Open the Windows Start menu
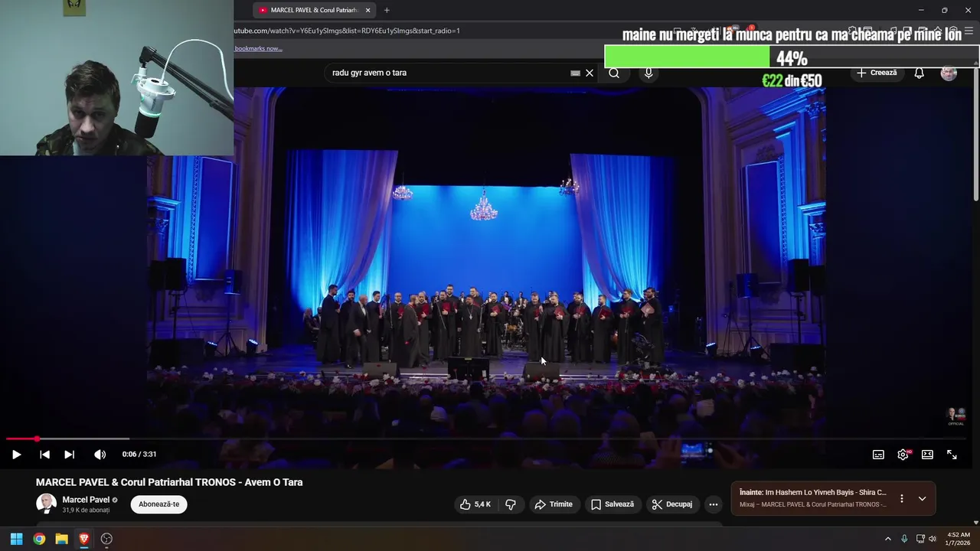980x551 pixels. pyautogui.click(x=16, y=539)
